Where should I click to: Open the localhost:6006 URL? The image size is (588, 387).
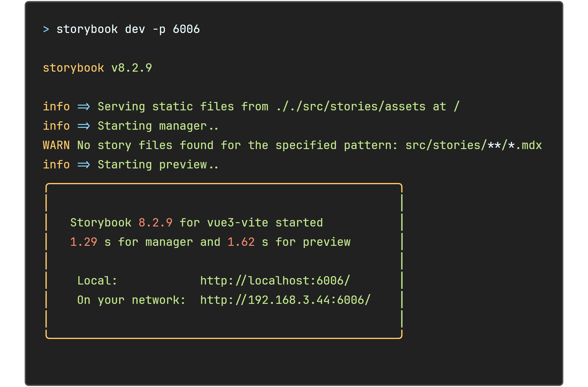(x=275, y=281)
